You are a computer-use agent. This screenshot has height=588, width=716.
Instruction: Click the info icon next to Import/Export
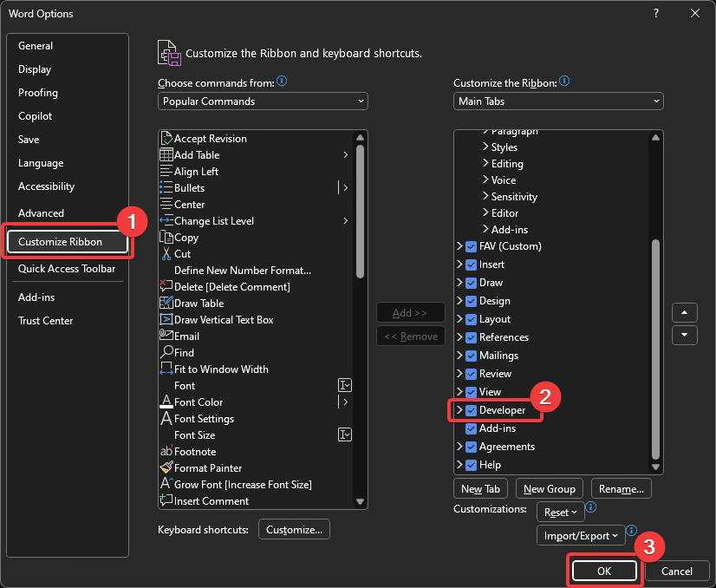point(632,530)
